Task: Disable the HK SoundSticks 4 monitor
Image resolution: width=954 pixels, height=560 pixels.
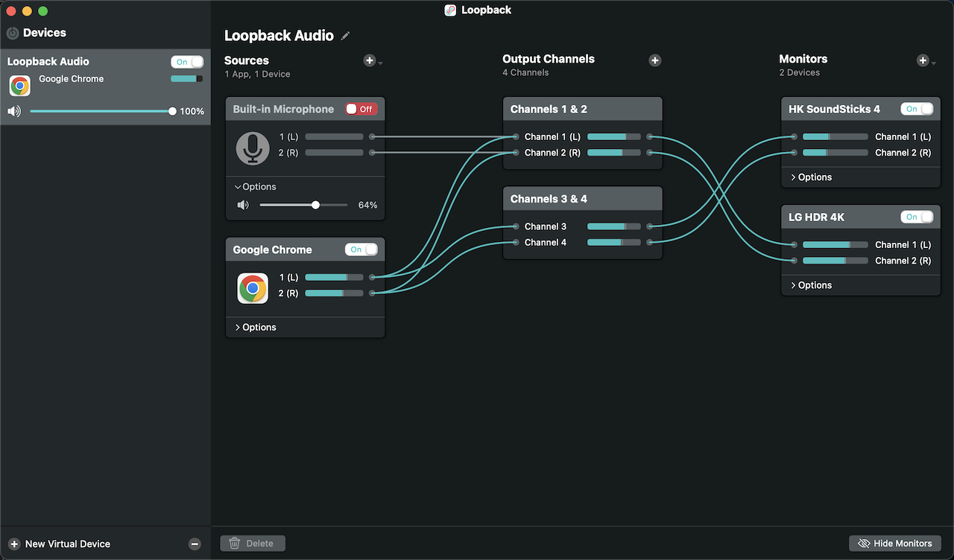Action: 917,109
